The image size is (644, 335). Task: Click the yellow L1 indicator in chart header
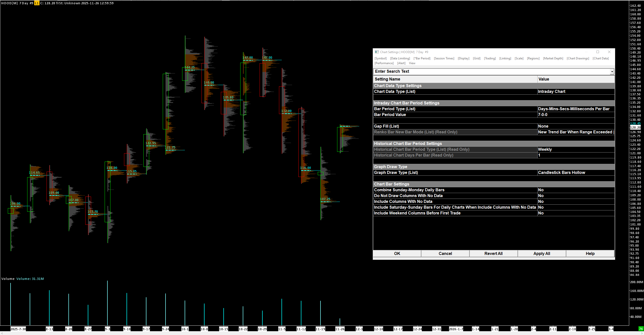click(x=37, y=3)
